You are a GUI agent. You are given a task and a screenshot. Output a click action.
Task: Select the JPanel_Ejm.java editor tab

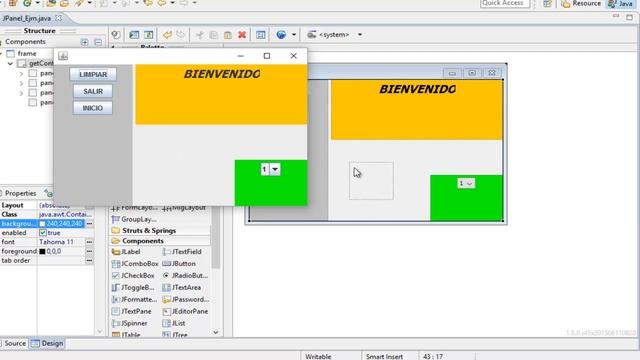[27, 18]
